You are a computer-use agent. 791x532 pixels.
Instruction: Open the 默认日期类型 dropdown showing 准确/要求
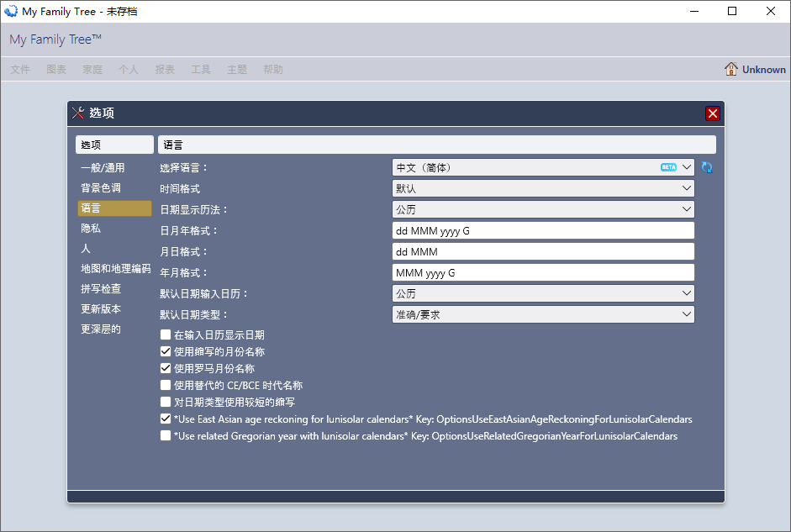tap(543, 314)
